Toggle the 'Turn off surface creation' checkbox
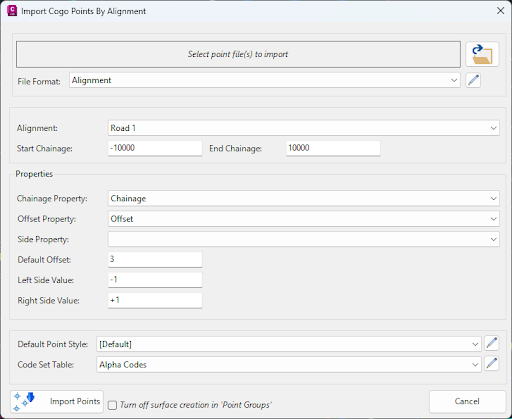Screen dimensions: 512x419 [x=113, y=405]
